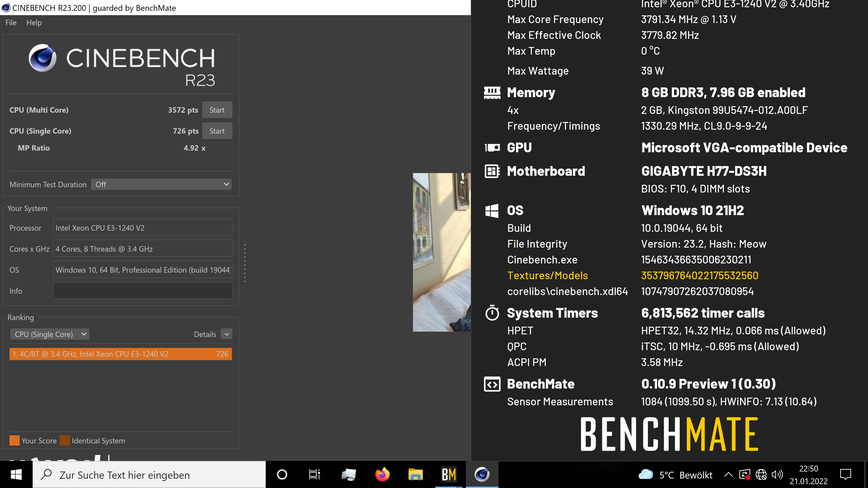Click the taskbar search box
The height and width of the screenshot is (488, 868).
pos(149,474)
